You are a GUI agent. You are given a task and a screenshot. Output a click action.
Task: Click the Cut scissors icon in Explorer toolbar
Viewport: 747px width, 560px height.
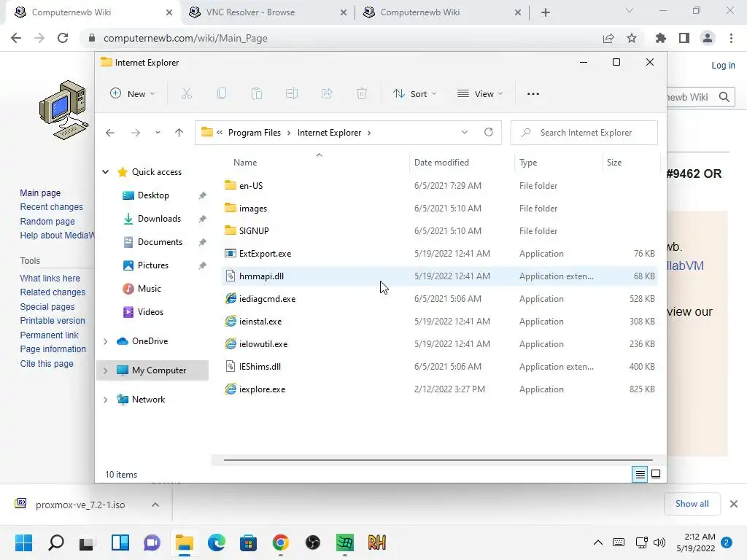click(186, 94)
